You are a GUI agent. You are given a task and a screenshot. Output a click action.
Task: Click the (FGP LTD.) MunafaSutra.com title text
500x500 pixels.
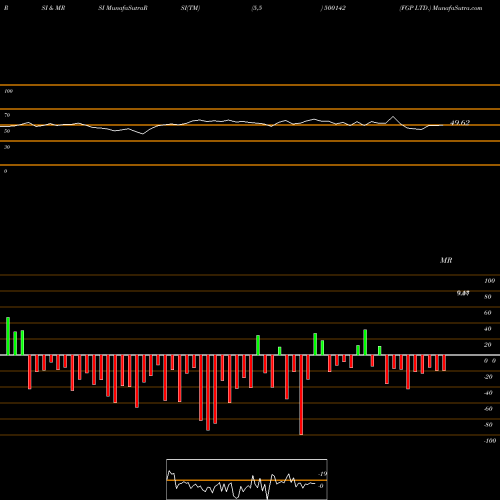tap(441, 8)
